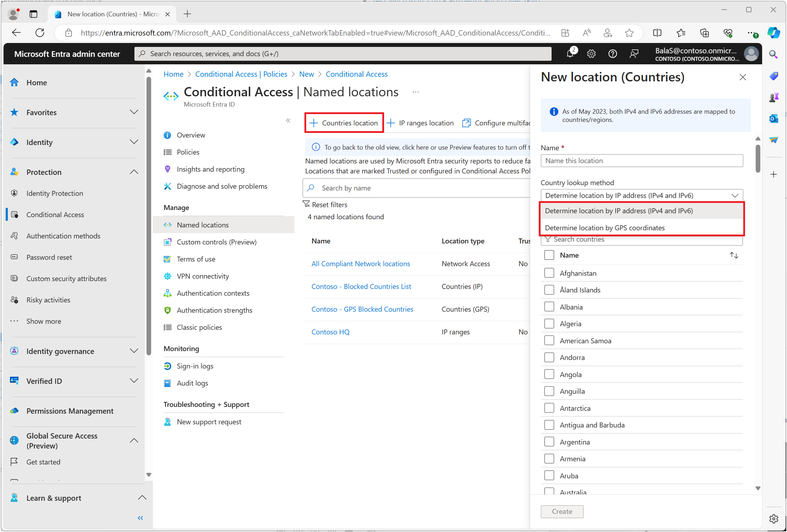Screen dimensions: 787x532
Task: Close the New location panel
Action: pos(743,77)
